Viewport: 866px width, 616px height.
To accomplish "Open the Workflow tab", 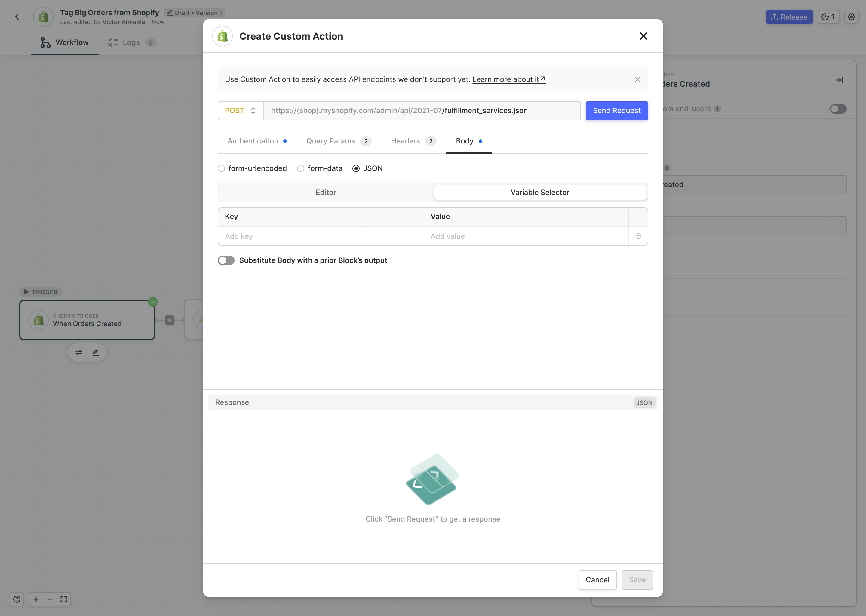I will [x=64, y=42].
